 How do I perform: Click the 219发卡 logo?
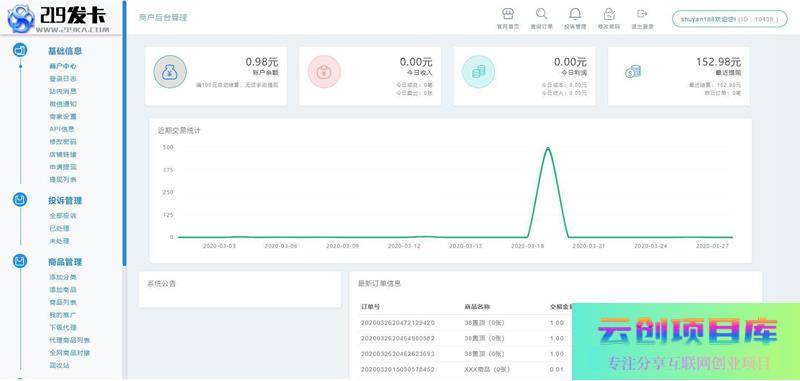click(x=59, y=18)
